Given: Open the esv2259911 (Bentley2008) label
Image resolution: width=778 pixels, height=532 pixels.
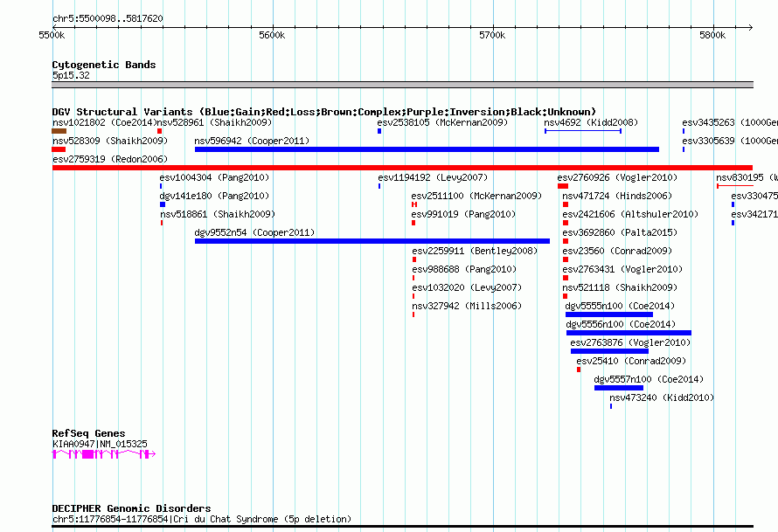Looking at the screenshot, I should click(475, 251).
